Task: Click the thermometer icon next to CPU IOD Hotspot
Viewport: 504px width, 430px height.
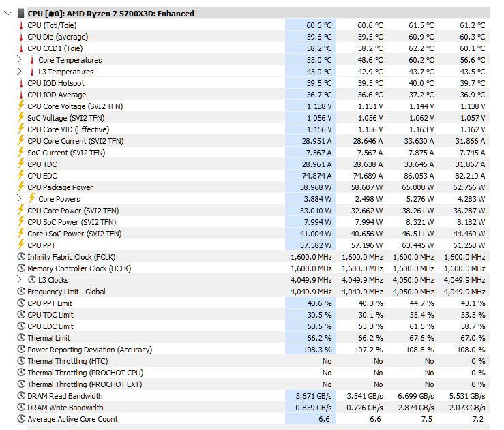Action: [20, 83]
